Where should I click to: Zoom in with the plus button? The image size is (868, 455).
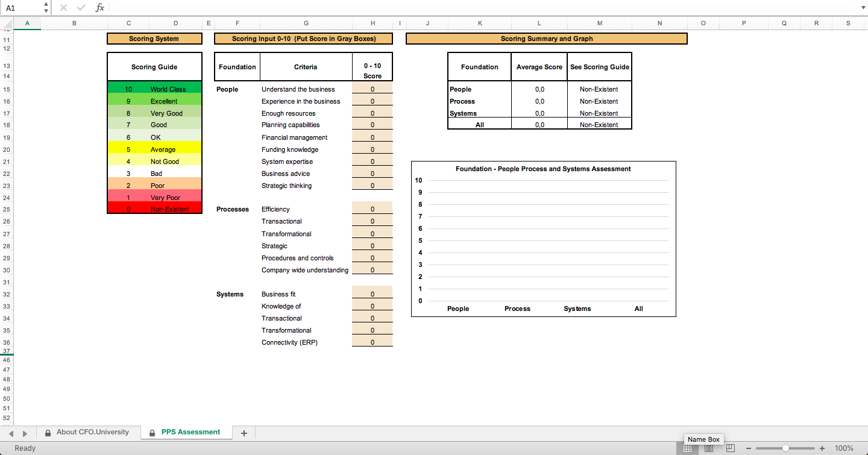822,448
